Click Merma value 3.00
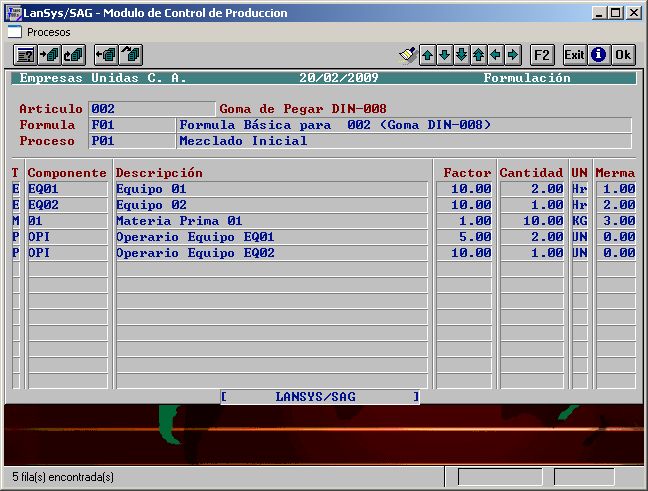 click(616, 221)
